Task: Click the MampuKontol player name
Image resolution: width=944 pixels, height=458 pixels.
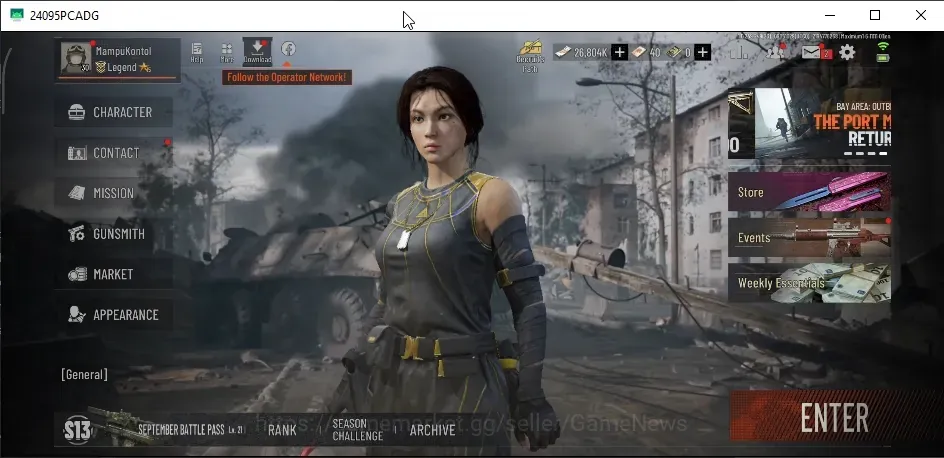Action: 123,51
